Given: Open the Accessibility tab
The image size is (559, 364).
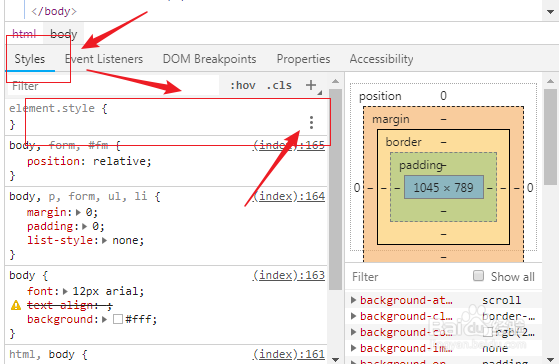Looking at the screenshot, I should click(x=381, y=59).
